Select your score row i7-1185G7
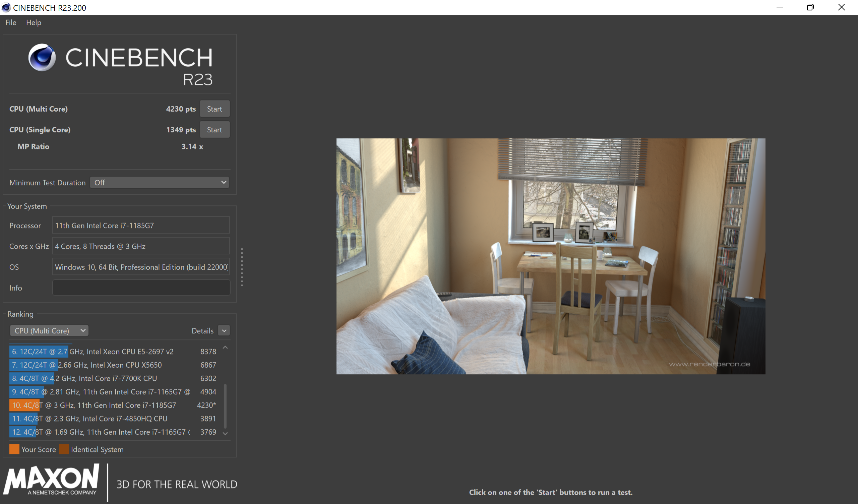 coord(113,405)
